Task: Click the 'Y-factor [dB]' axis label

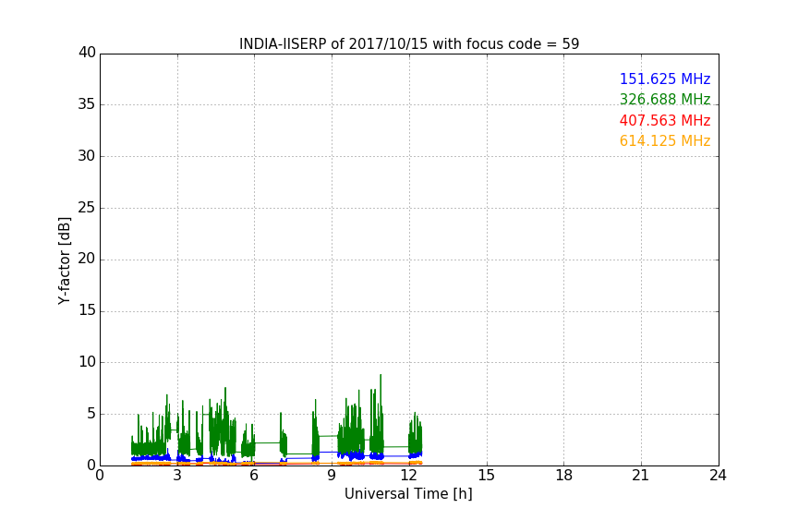Action: pyautogui.click(x=64, y=260)
